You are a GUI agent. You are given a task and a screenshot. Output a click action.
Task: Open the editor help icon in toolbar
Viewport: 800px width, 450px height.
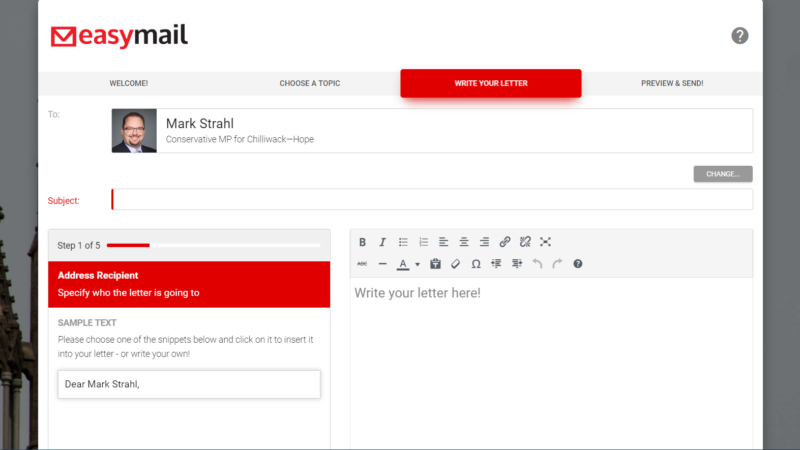point(577,264)
